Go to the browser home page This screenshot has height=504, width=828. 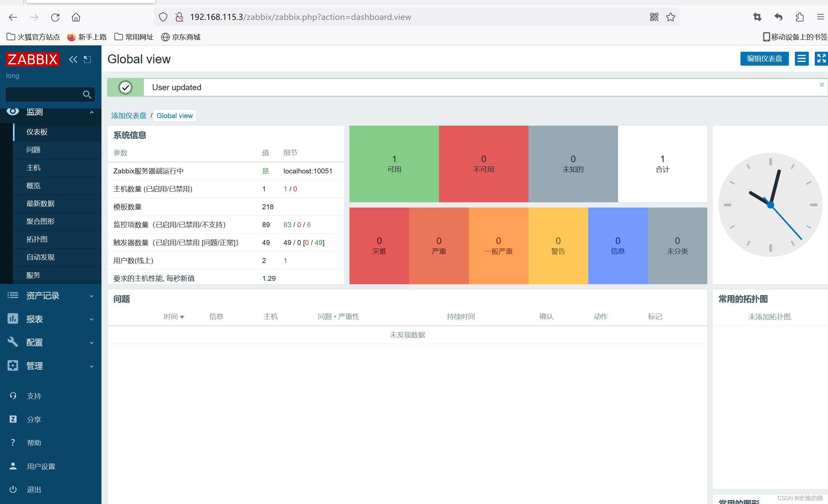[x=76, y=17]
